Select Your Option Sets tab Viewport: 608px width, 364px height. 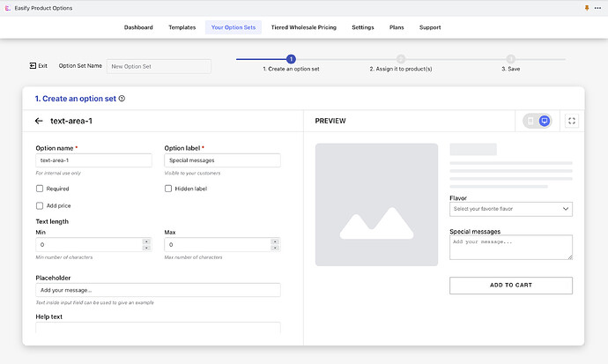[x=234, y=27]
